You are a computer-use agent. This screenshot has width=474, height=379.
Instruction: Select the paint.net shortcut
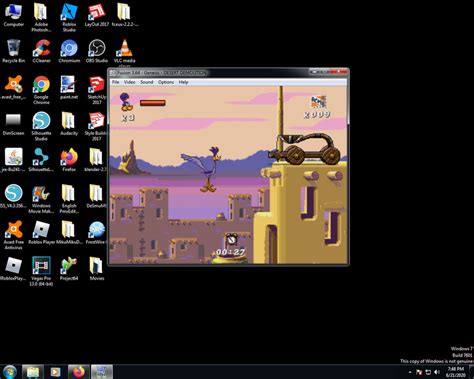pyautogui.click(x=69, y=87)
